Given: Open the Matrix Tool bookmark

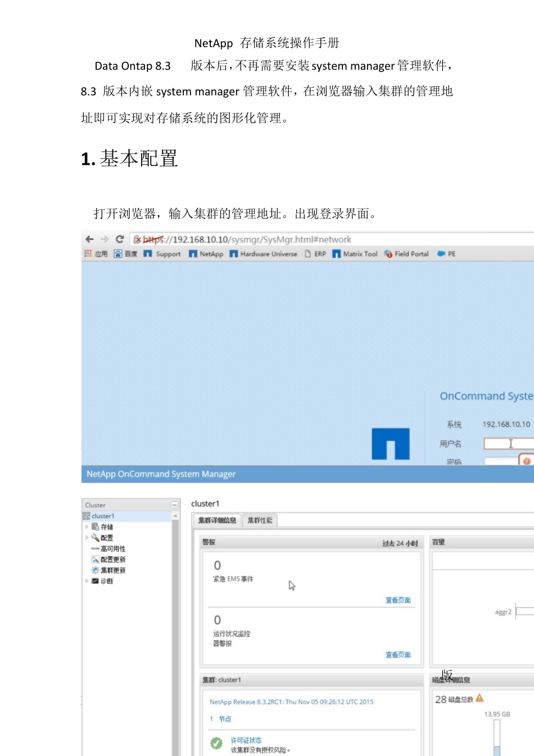Looking at the screenshot, I should [355, 254].
